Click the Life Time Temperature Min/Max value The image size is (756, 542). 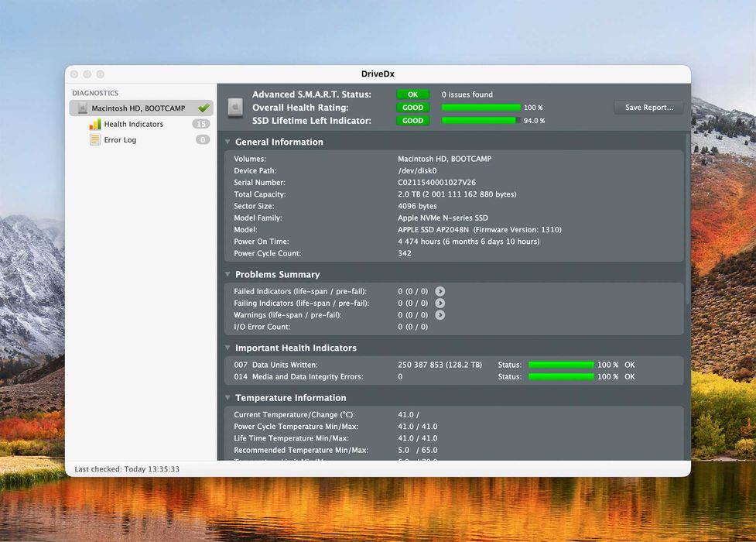pyautogui.click(x=418, y=438)
